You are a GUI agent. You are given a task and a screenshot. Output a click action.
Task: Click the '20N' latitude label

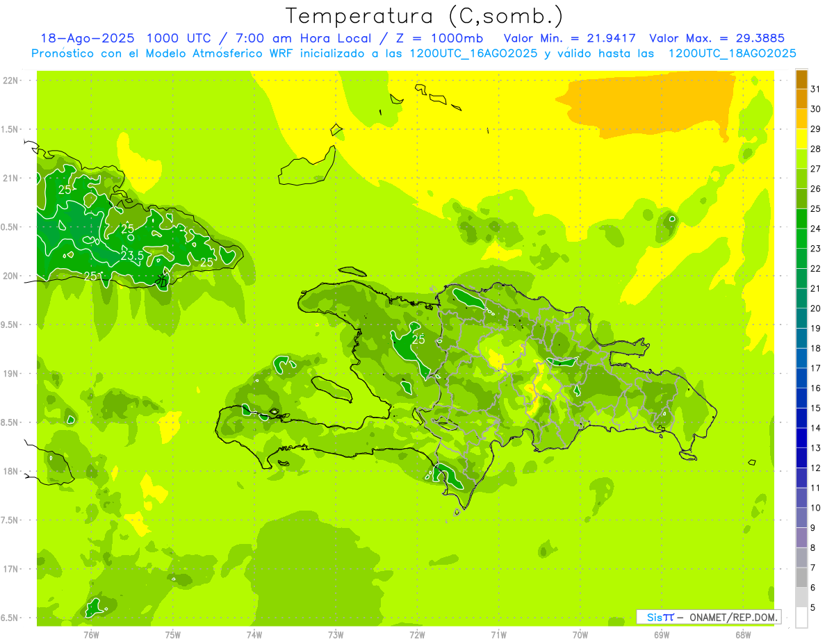coord(11,276)
